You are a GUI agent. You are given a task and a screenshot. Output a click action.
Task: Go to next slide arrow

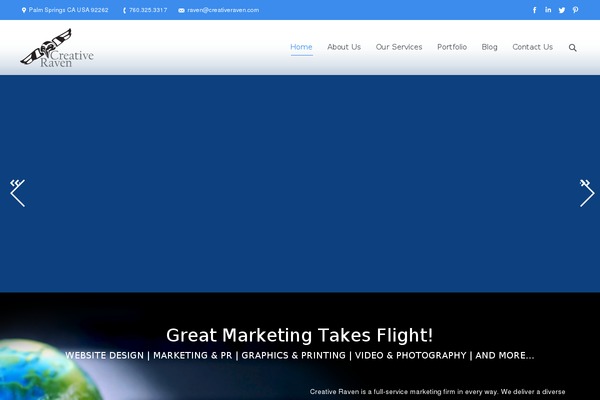[587, 193]
